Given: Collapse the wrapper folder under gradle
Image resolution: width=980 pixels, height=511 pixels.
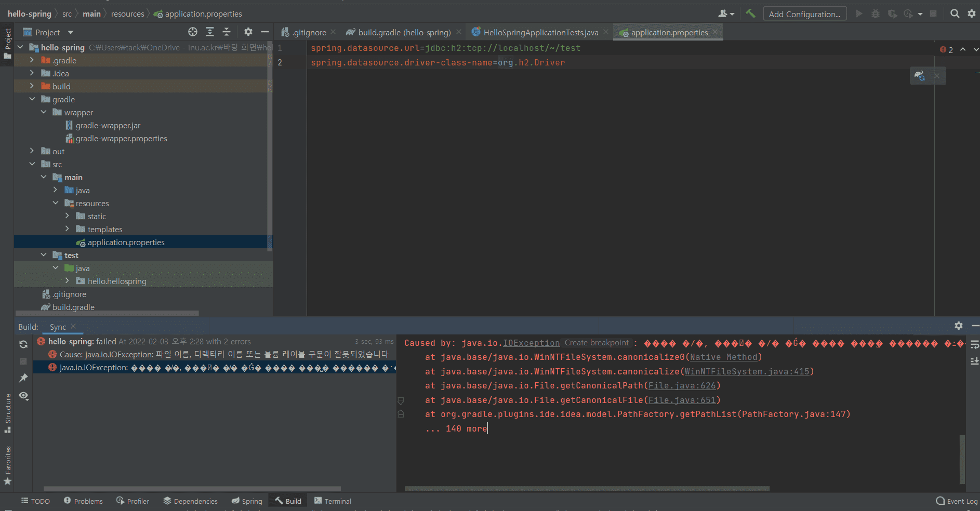Looking at the screenshot, I should click(44, 112).
